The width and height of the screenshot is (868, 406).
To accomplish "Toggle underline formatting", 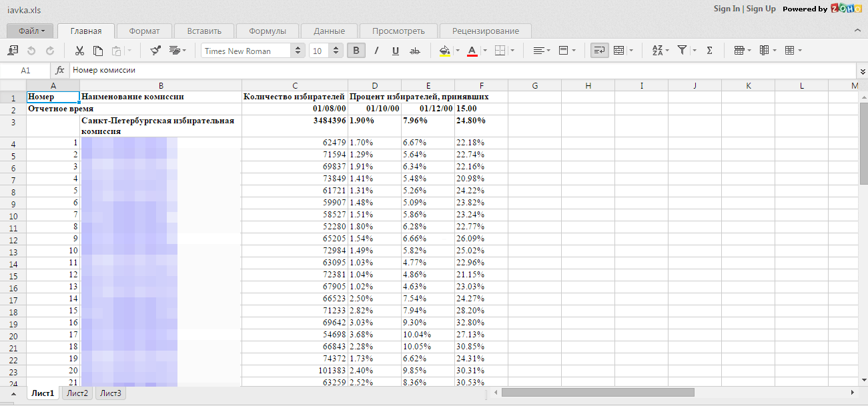I will pos(396,51).
